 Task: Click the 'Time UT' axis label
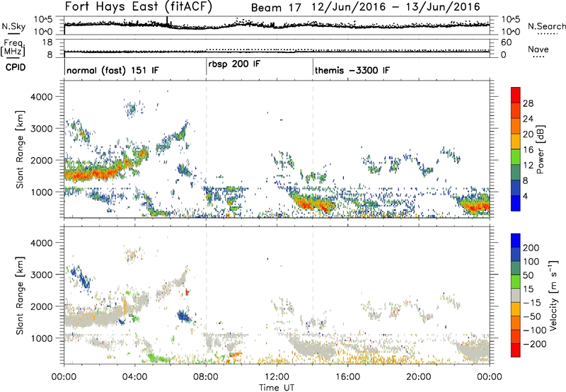pyautogui.click(x=277, y=388)
